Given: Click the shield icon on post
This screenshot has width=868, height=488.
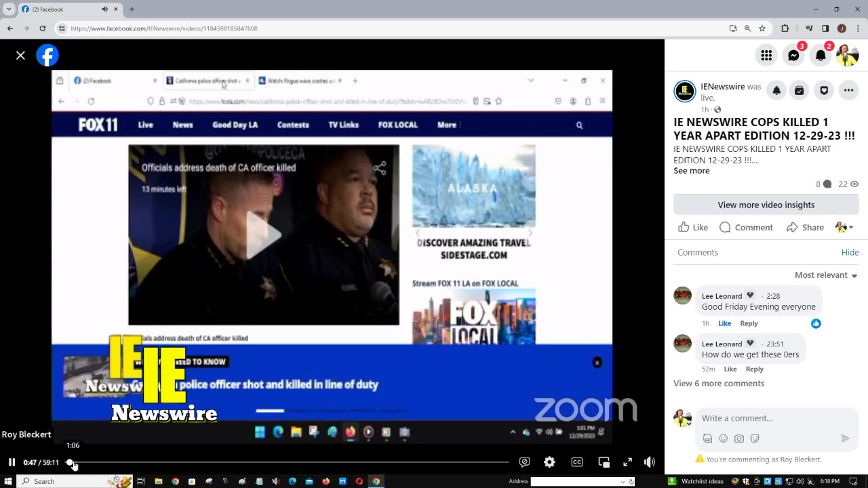Looking at the screenshot, I should click(824, 90).
